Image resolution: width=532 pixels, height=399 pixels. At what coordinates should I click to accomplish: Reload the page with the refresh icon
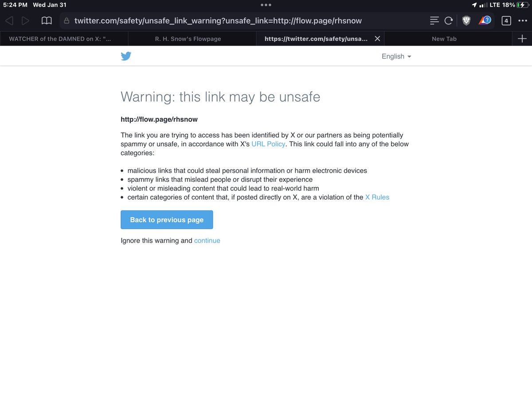pos(449,20)
